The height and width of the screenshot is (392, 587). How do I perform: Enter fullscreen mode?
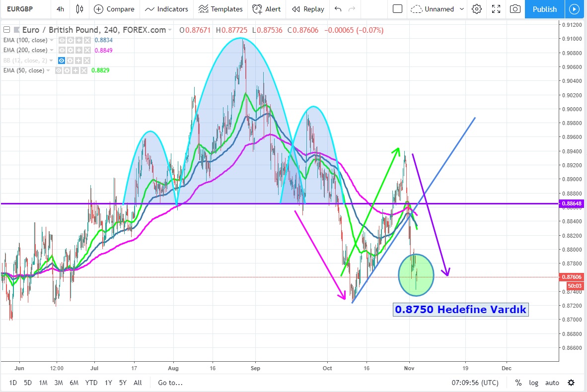[x=496, y=9]
